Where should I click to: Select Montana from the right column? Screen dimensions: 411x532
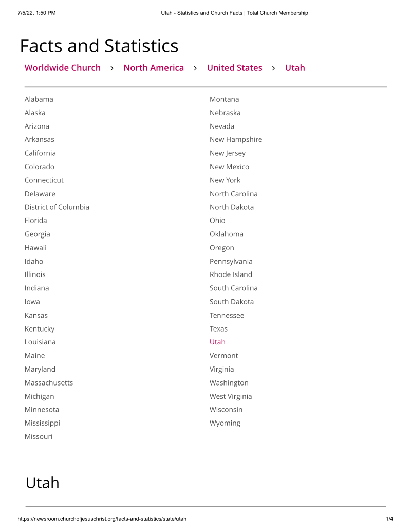(x=224, y=99)
